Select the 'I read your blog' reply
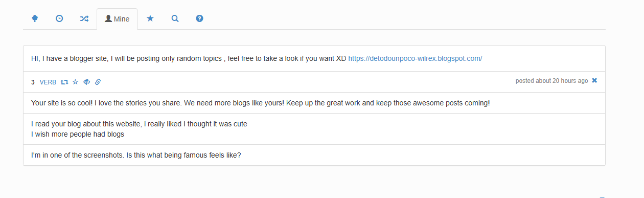This screenshot has width=644, height=198. [314, 129]
